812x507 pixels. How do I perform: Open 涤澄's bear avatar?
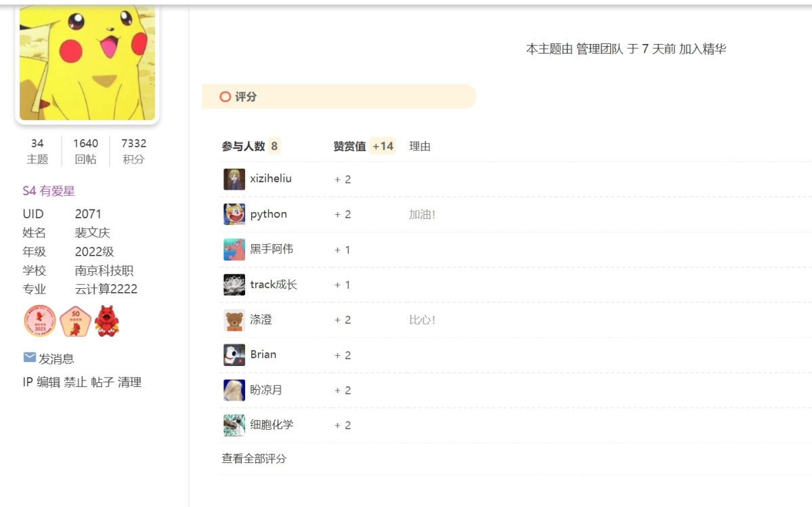[234, 320]
